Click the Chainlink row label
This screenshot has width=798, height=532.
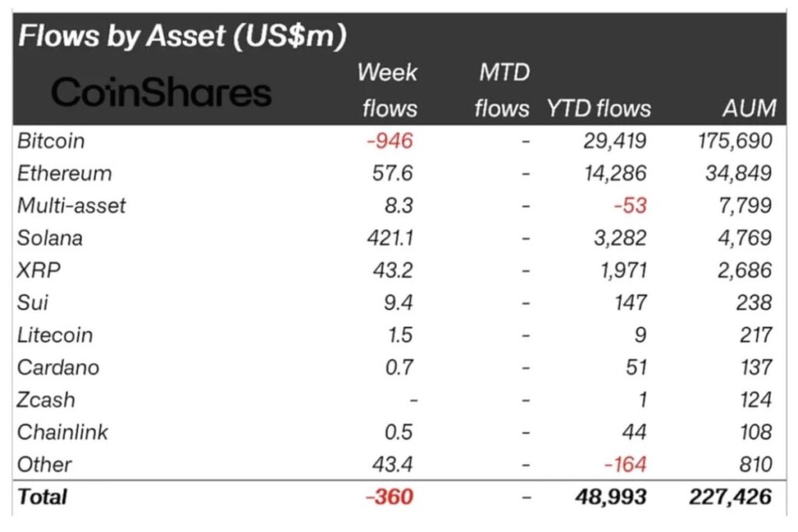(63, 432)
